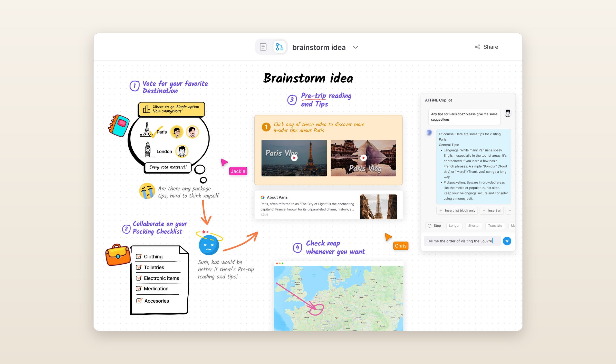
Task: Click the orange briefcase sticker
Action: pyautogui.click(x=118, y=255)
